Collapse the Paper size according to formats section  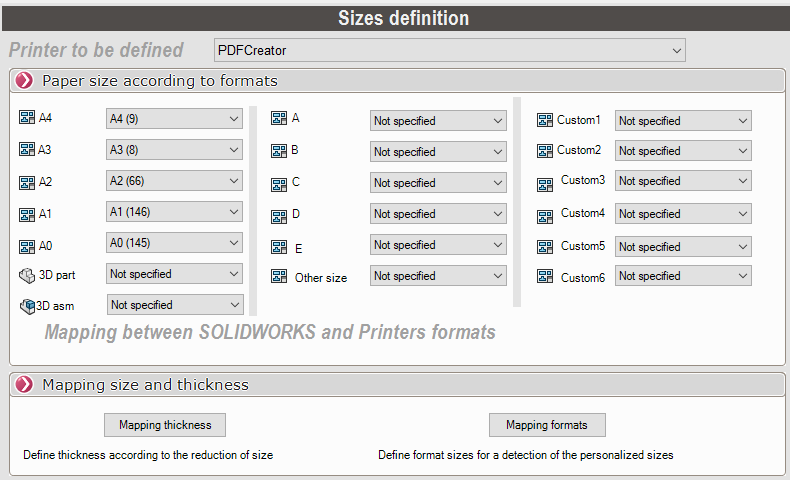click(x=25, y=81)
